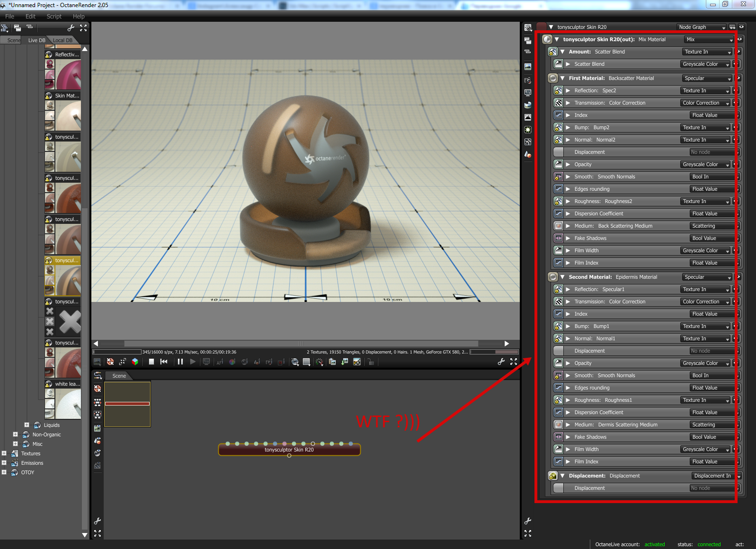Restart the render from the beginning
This screenshot has width=756, height=549.
[x=164, y=362]
